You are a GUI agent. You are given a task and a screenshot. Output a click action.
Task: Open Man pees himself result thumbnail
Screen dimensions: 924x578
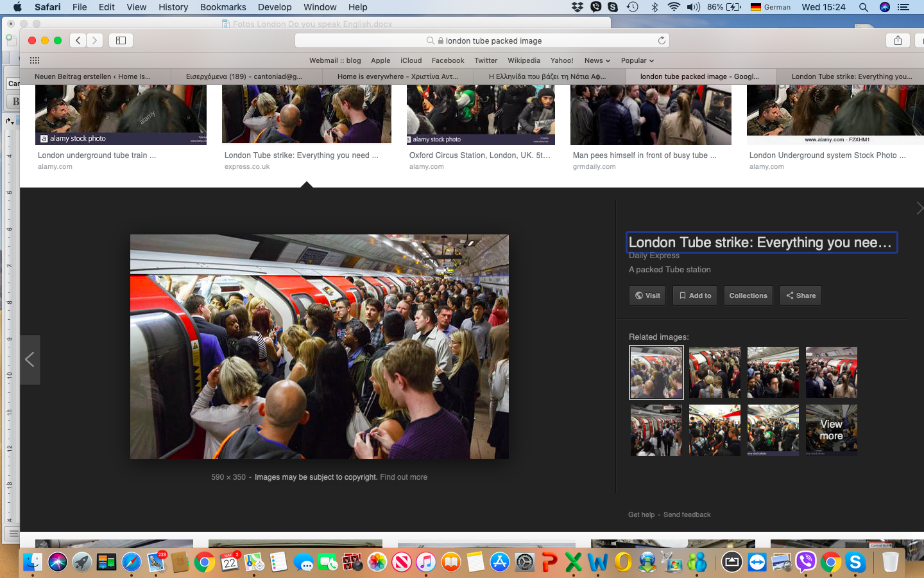pos(651,115)
